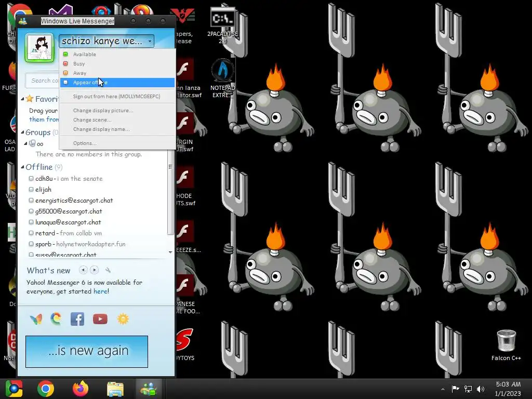This screenshot has height=399, width=532.
Task: Open the MSN butterfly icon
Action: [36, 319]
